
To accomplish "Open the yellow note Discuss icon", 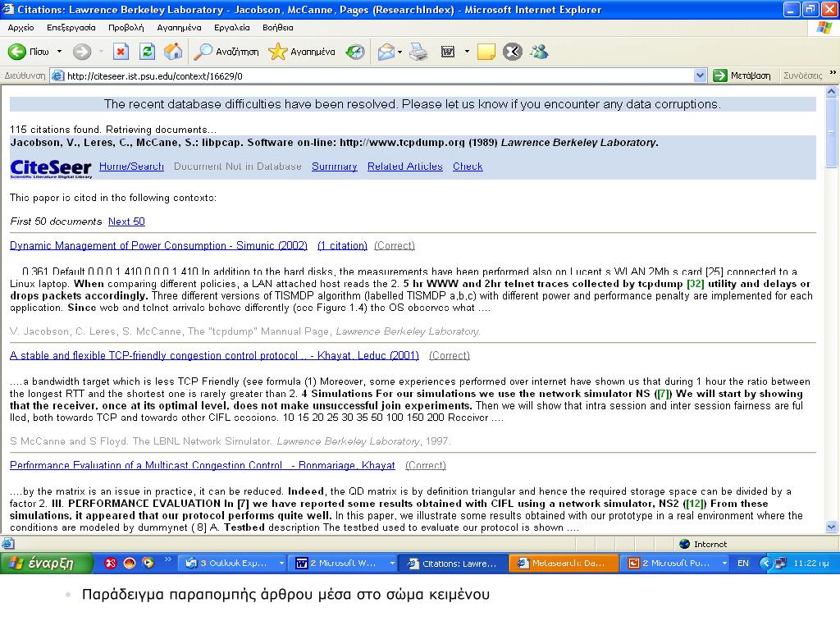I will tap(486, 52).
